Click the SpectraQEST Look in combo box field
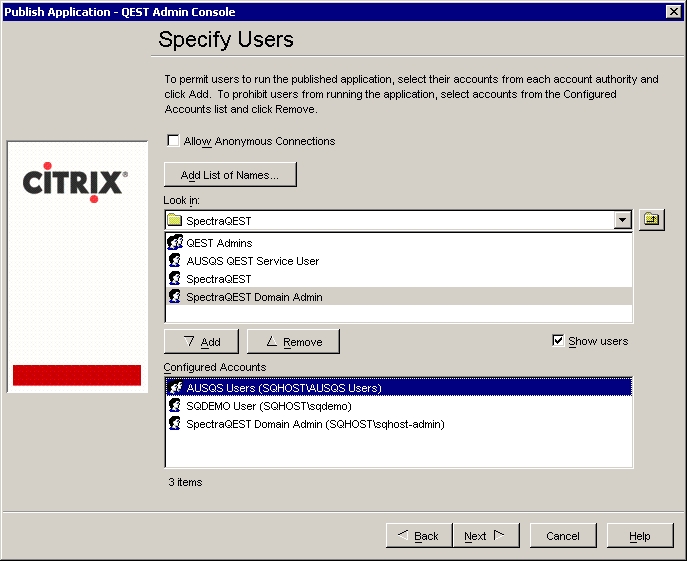The width and height of the screenshot is (687, 561). pyautogui.click(x=390, y=220)
